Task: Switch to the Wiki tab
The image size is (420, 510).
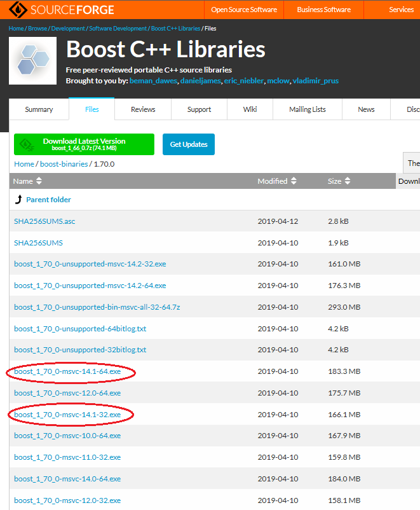Action: click(250, 109)
